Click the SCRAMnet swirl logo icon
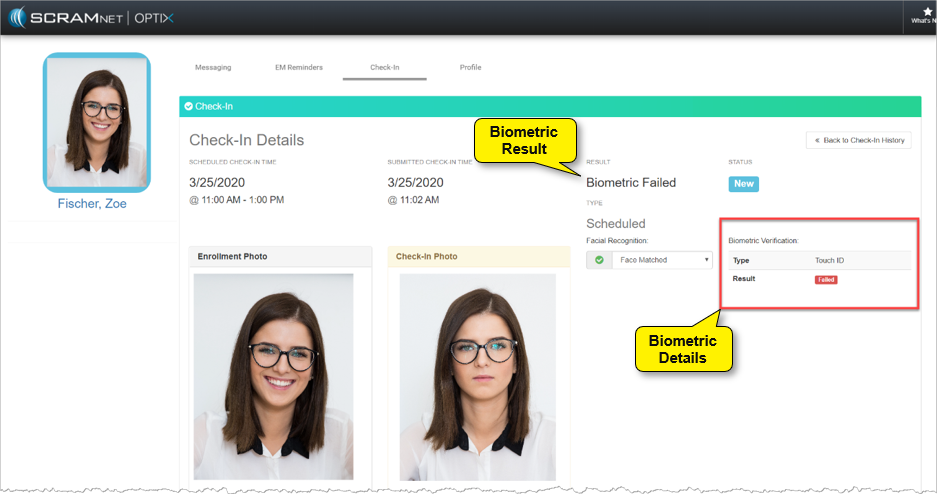The height and width of the screenshot is (494, 937). [19, 18]
